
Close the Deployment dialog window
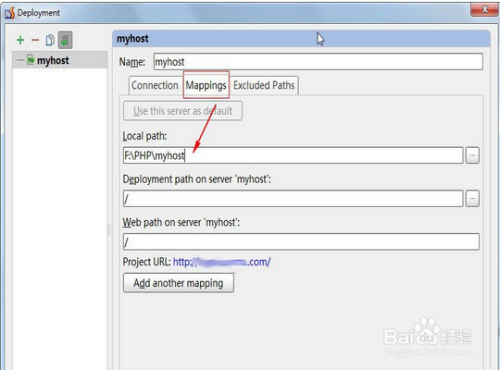[x=484, y=9]
